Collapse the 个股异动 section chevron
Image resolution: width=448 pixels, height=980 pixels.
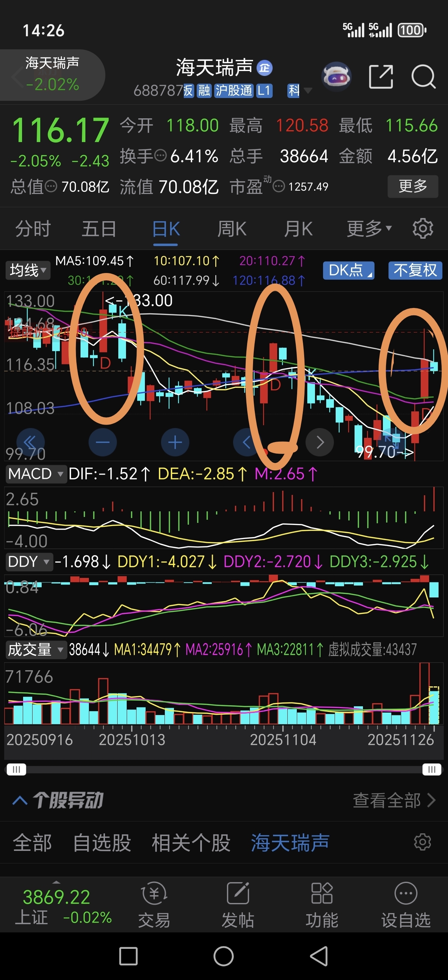coord(20,800)
